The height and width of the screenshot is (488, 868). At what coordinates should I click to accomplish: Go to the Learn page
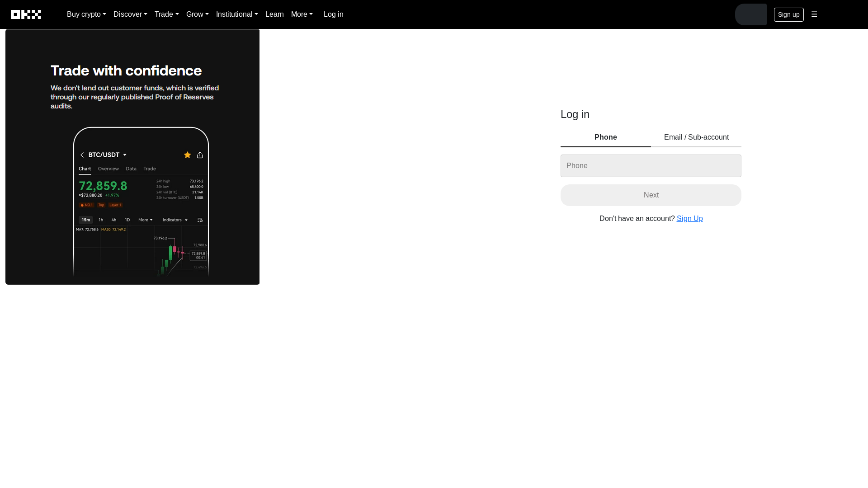click(274, 14)
